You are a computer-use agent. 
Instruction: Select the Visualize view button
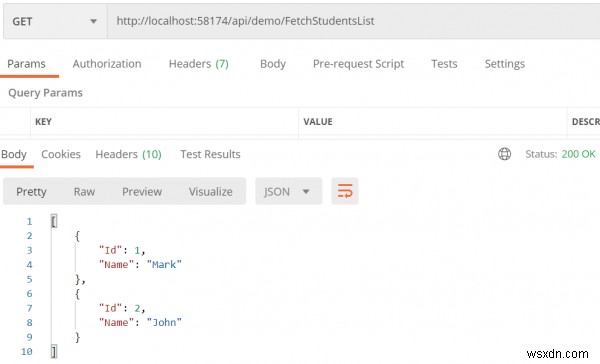coord(210,191)
